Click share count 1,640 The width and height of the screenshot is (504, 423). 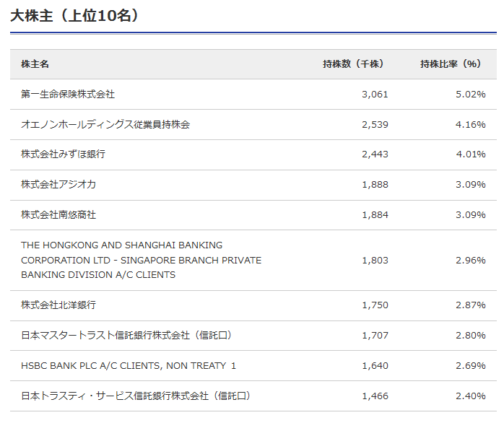[x=375, y=366]
